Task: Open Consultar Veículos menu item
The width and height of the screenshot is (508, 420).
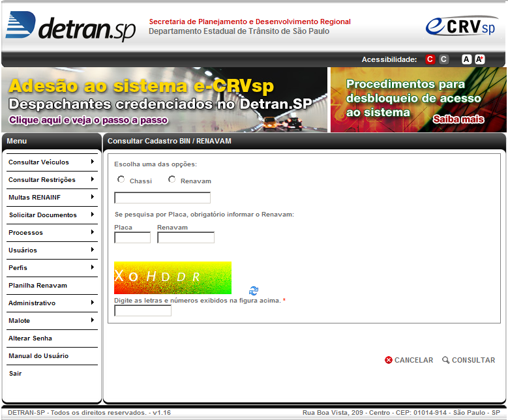Action: point(38,162)
